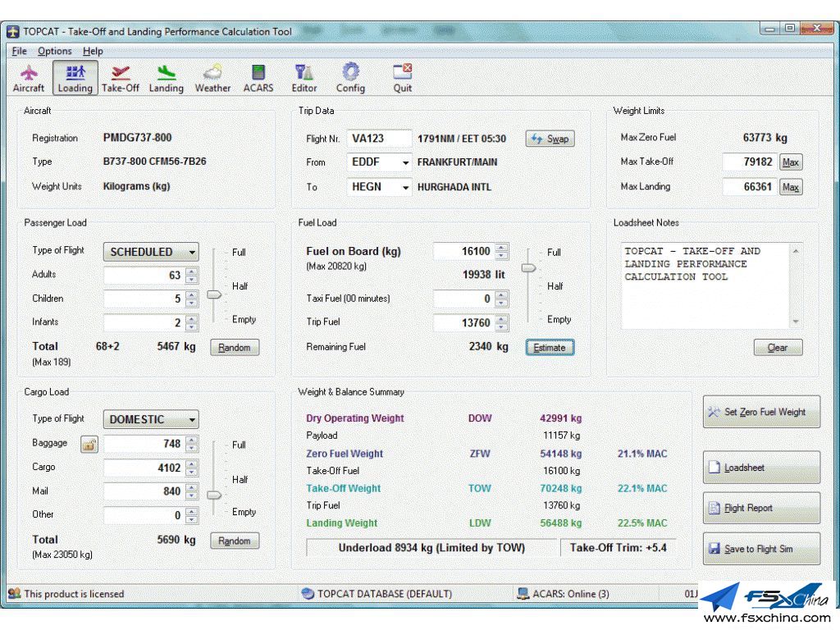Open the Flight Report
Viewport: 840px width, 630px height.
(761, 508)
